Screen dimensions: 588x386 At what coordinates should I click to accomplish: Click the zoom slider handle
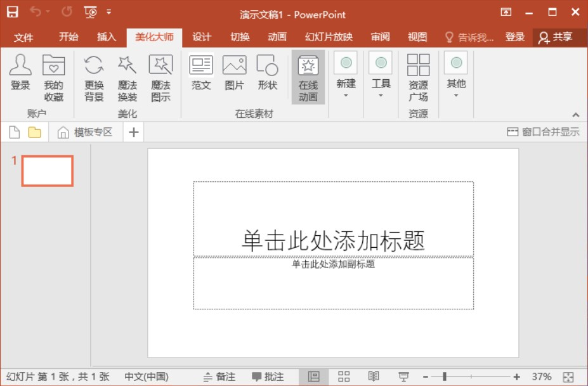[445, 376]
